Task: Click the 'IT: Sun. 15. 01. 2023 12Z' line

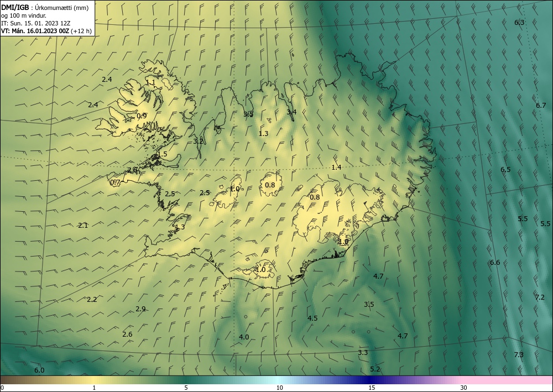Action: 35,23
